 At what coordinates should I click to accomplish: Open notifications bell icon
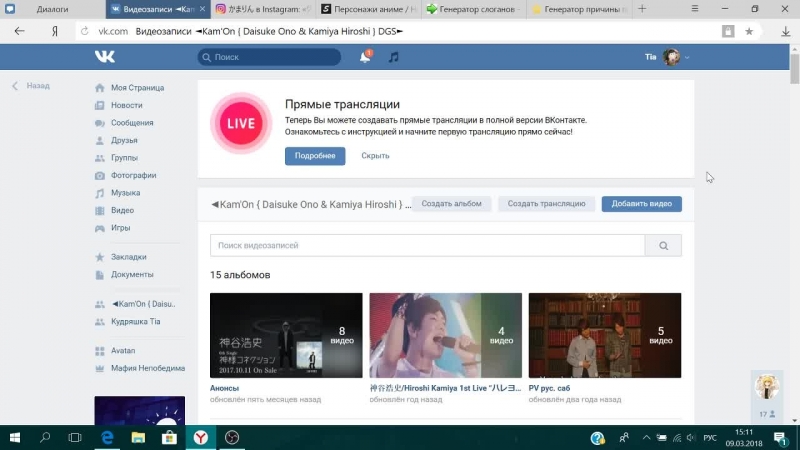(365, 57)
